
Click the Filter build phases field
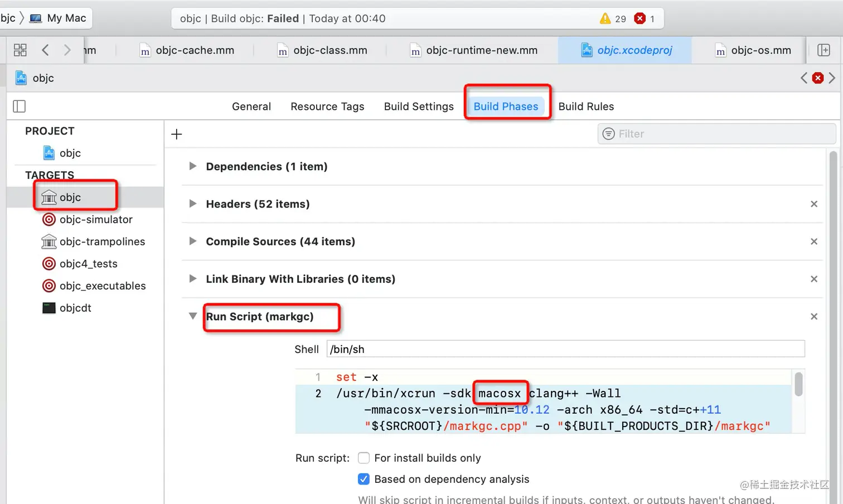click(717, 134)
